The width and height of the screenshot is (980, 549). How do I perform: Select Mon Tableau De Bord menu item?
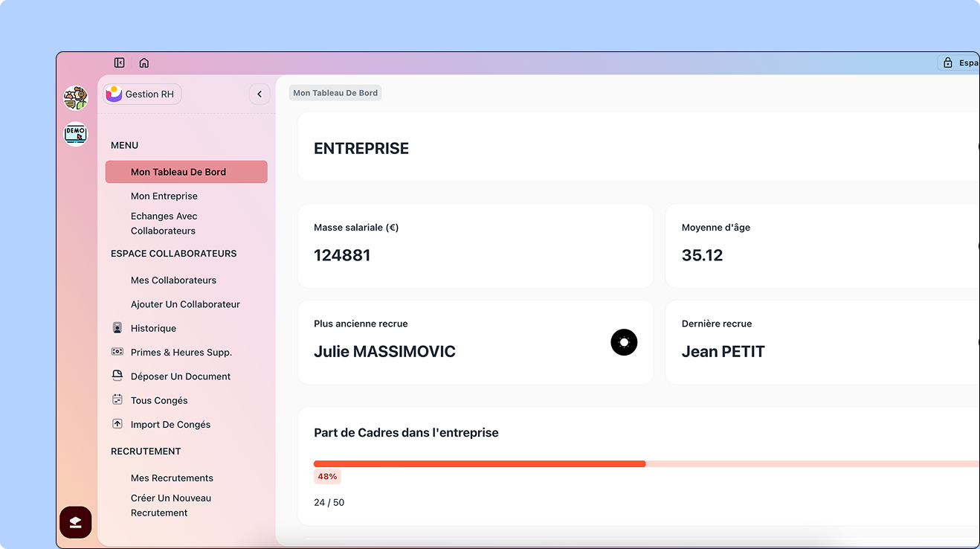[187, 172]
